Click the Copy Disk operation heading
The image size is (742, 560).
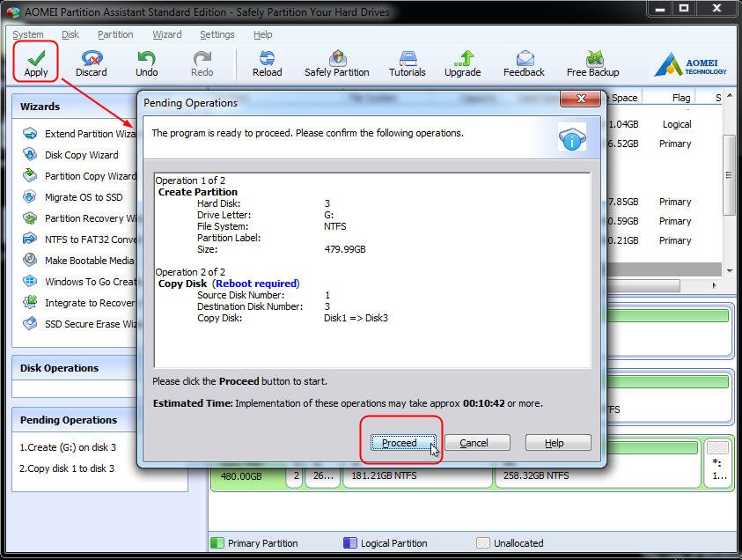[183, 284]
